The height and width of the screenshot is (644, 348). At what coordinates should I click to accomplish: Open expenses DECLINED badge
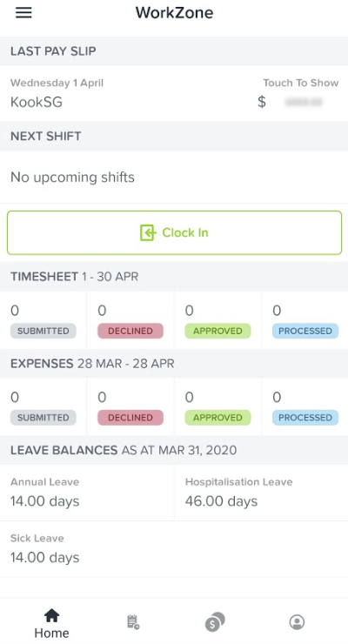(130, 418)
